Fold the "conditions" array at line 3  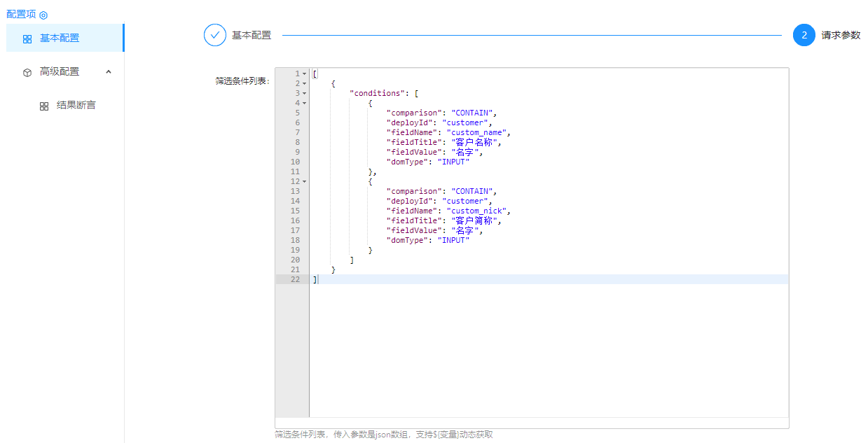[x=305, y=93]
